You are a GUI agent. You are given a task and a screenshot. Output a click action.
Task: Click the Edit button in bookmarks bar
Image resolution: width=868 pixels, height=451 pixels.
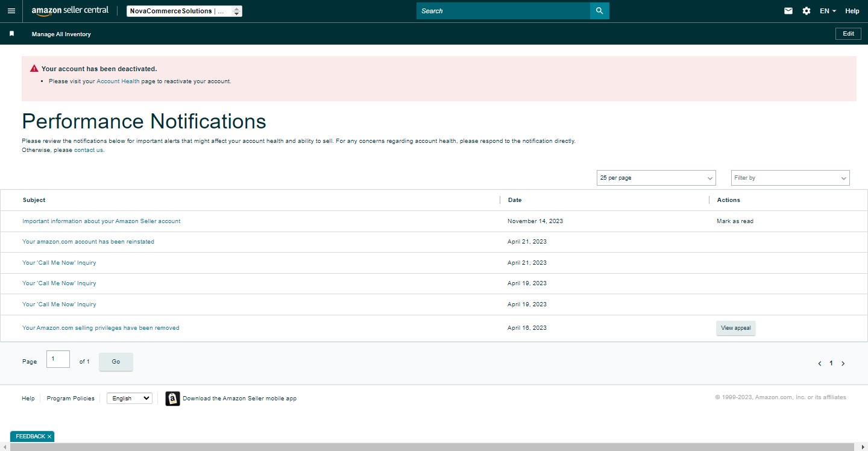coord(848,34)
